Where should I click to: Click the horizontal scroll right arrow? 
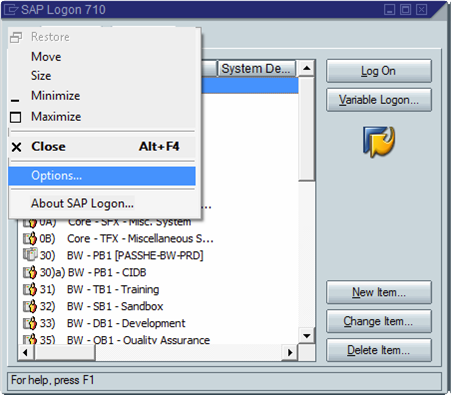(x=290, y=352)
